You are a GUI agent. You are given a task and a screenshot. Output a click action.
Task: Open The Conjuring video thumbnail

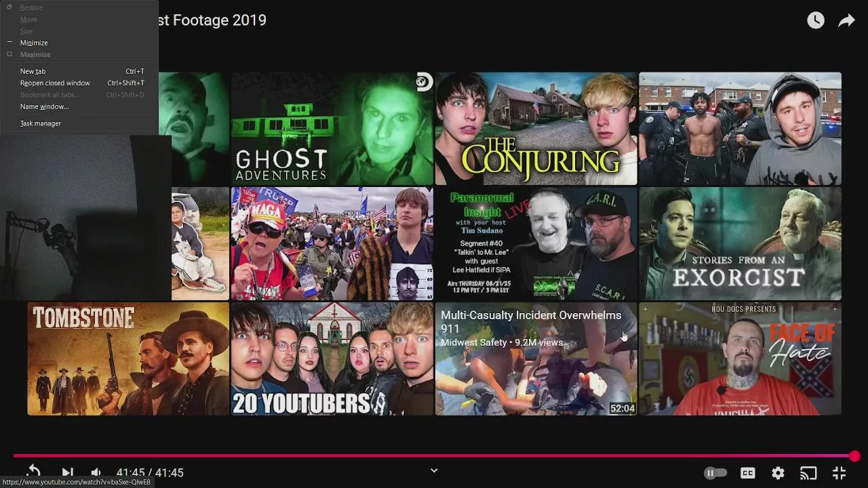point(536,129)
